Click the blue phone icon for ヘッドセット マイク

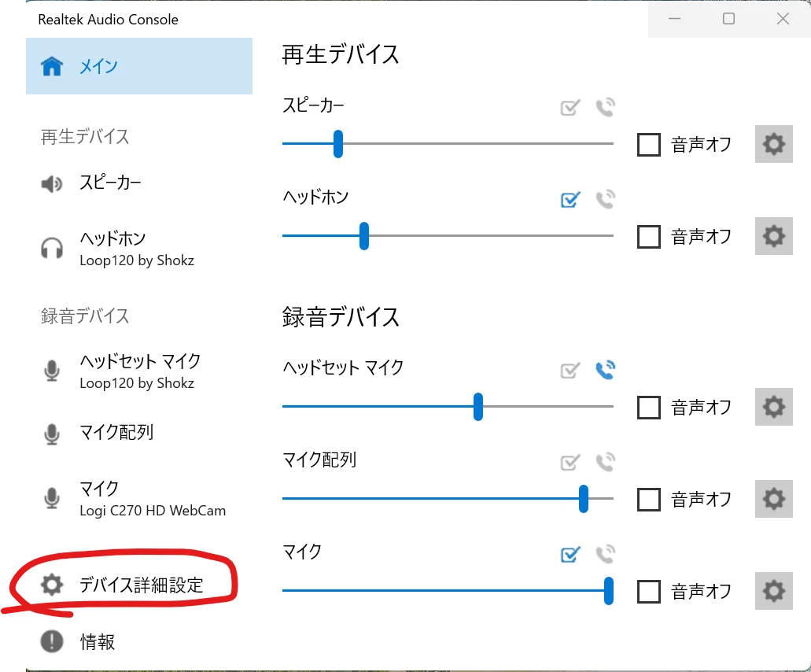click(605, 370)
